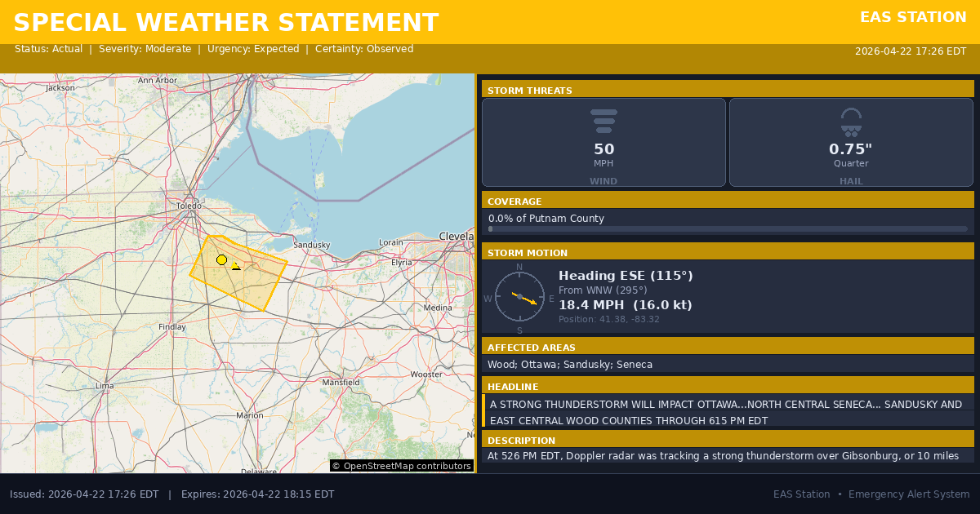The width and height of the screenshot is (980, 514).
Task: Click the storm motion compass
Action: [x=519, y=297]
